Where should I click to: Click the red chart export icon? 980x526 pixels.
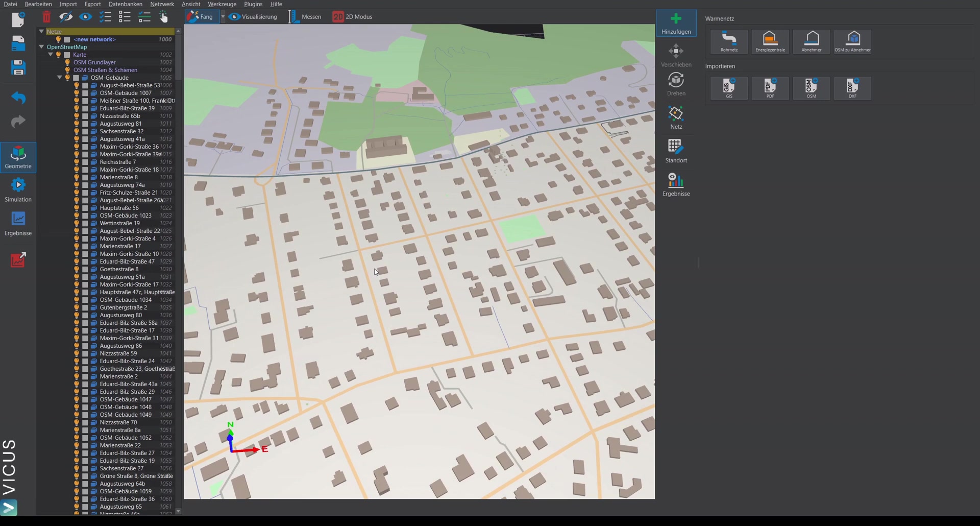[x=18, y=259]
